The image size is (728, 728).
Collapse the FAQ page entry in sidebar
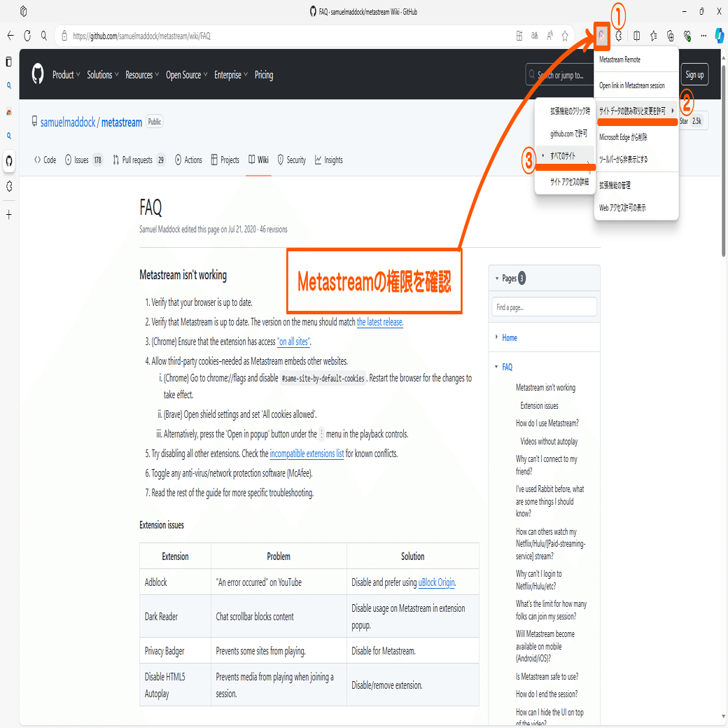496,367
